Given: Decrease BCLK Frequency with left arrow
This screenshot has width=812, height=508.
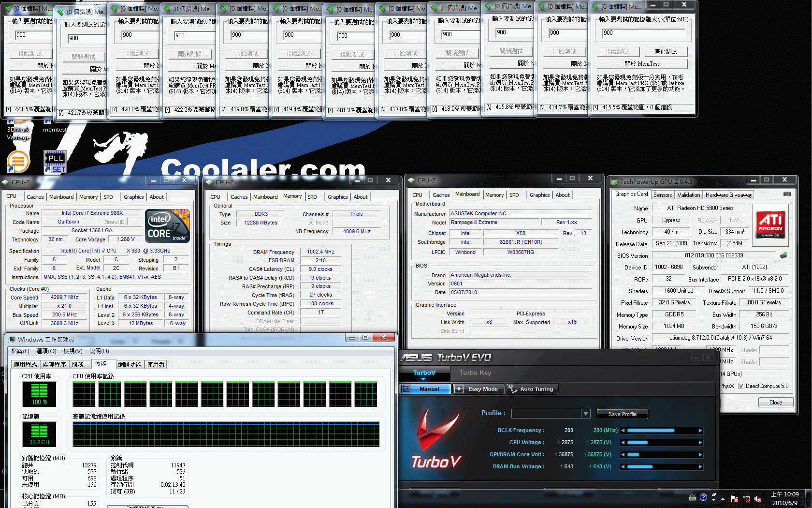Looking at the screenshot, I should click(623, 430).
